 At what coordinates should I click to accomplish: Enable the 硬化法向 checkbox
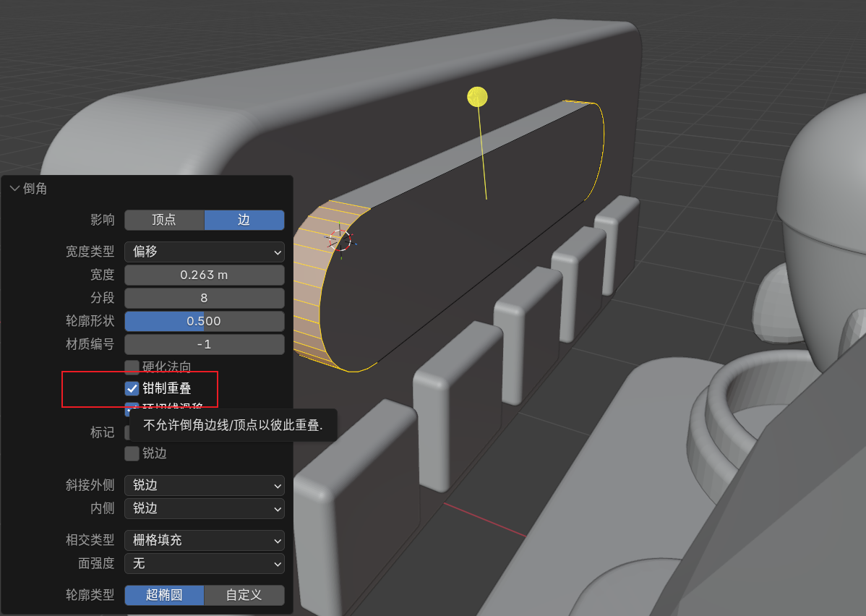pyautogui.click(x=132, y=367)
